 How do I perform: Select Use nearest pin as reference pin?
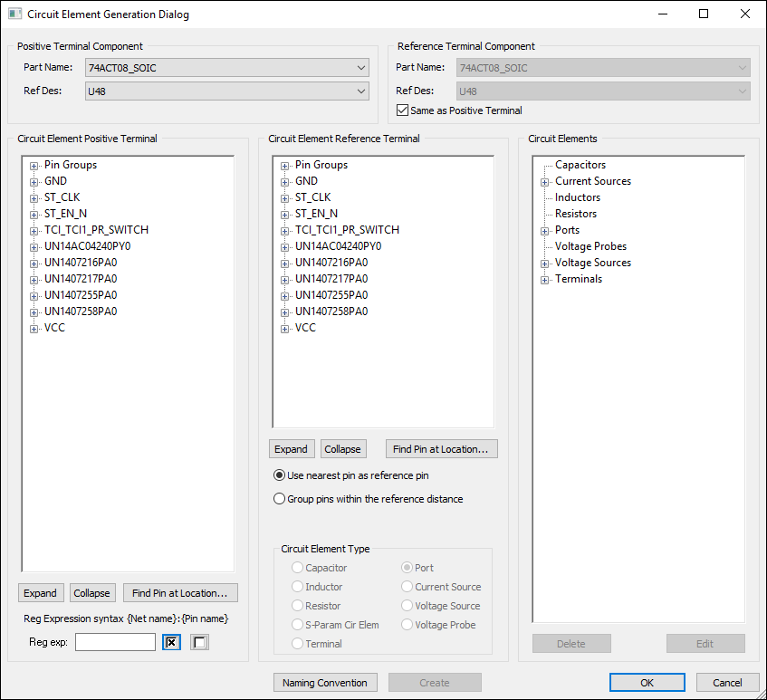point(279,475)
